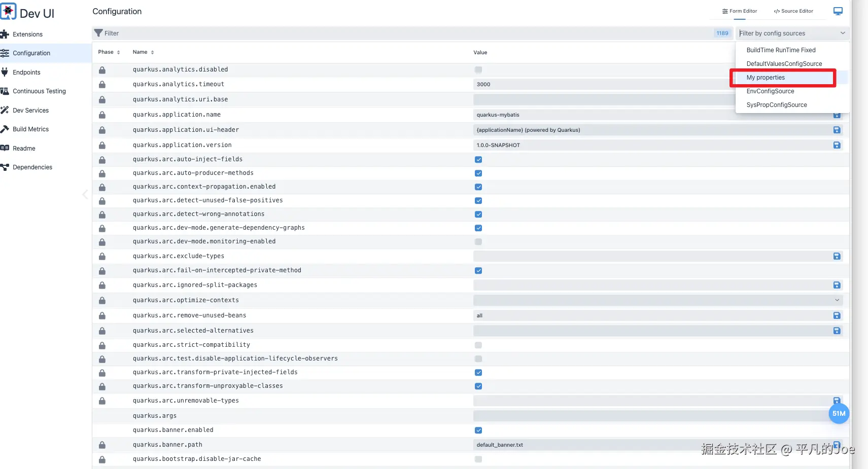The height and width of the screenshot is (469, 868).
Task: Click the Quarkus Dev UI logo
Action: pos(8,11)
